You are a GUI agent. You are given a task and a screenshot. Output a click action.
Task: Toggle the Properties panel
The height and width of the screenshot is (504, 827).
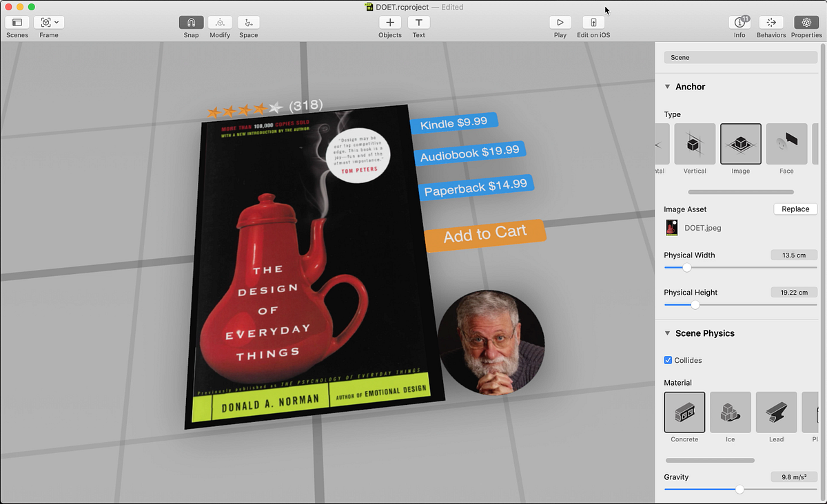tap(806, 23)
